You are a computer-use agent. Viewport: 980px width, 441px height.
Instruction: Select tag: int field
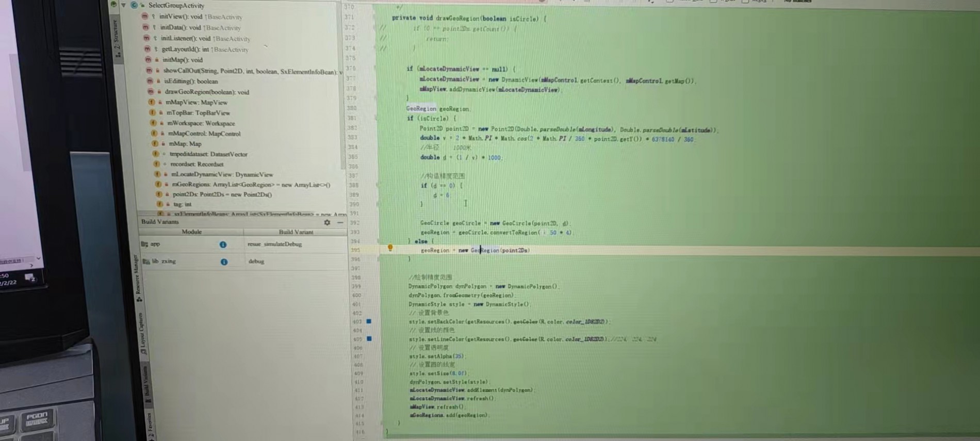tap(182, 204)
